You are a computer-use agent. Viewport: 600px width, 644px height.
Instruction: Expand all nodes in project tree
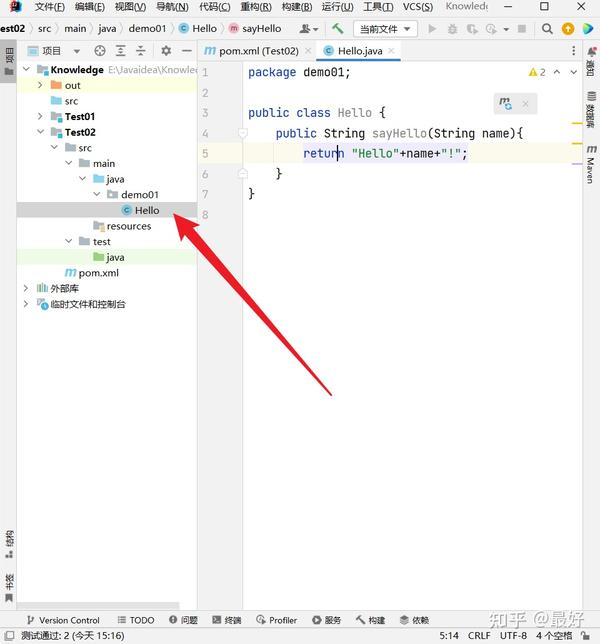(x=120, y=51)
